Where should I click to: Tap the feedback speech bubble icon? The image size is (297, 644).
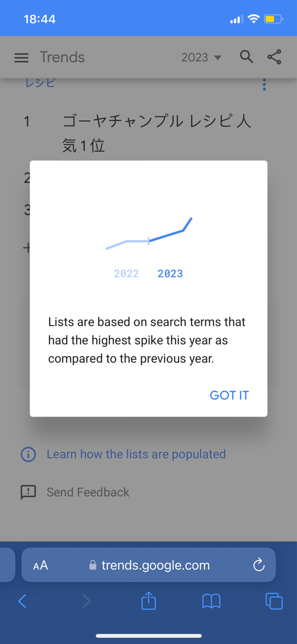point(28,493)
